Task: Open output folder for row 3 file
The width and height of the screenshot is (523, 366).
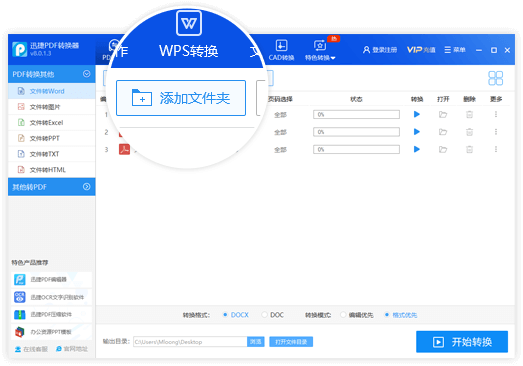Action: click(x=443, y=149)
